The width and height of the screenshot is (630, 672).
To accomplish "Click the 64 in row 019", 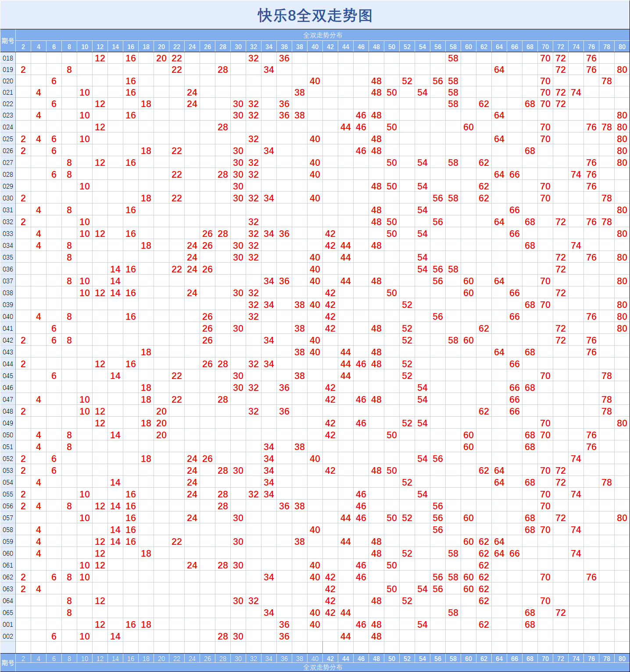I will (x=499, y=69).
